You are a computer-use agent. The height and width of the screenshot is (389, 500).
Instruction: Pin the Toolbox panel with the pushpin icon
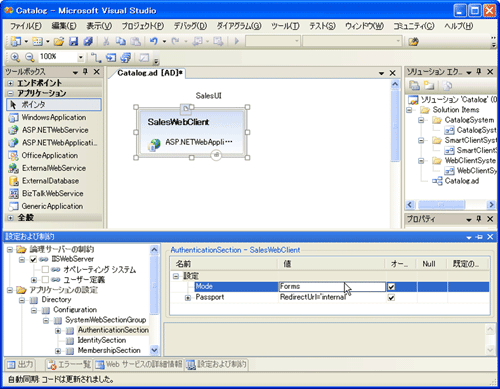(85, 71)
